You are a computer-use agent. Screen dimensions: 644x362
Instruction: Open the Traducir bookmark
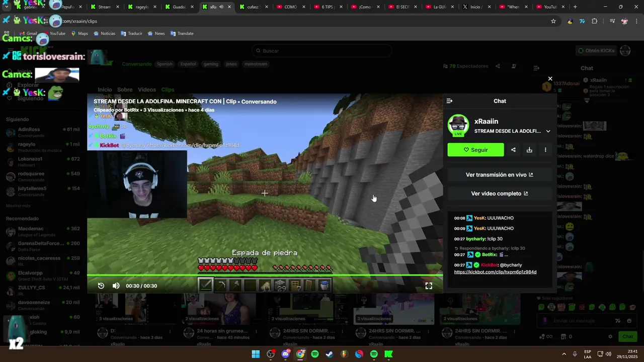[x=131, y=33]
